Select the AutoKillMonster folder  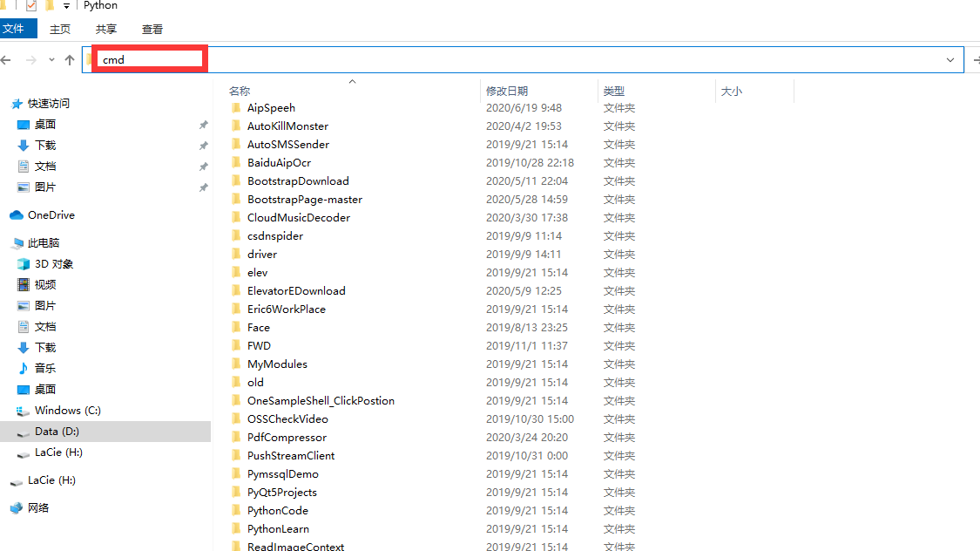[287, 126]
